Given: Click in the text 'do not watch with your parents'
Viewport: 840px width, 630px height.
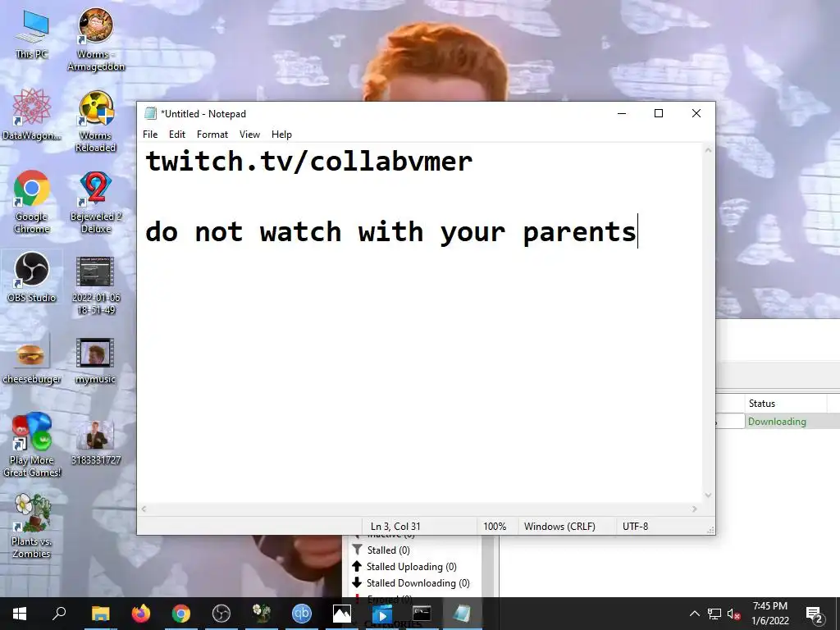Looking at the screenshot, I should 391,232.
